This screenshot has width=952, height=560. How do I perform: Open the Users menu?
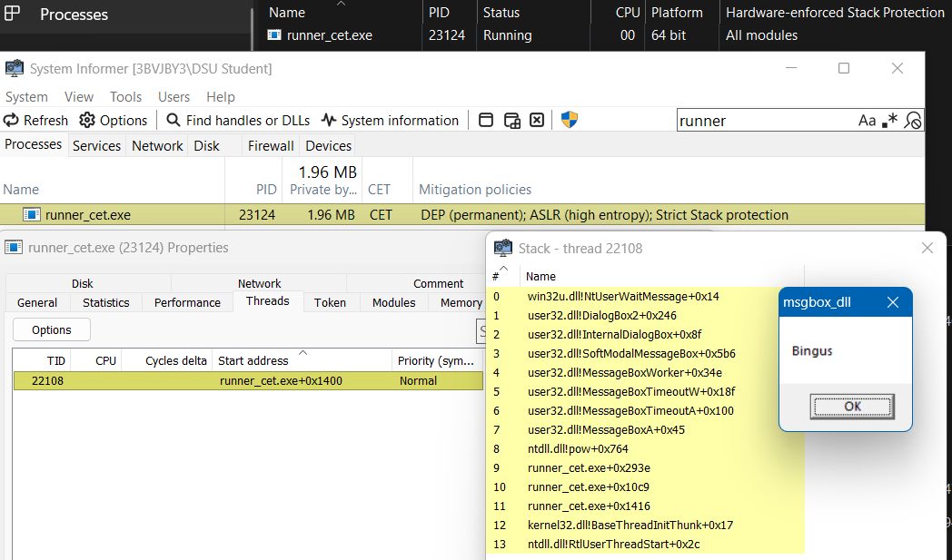[x=174, y=97]
